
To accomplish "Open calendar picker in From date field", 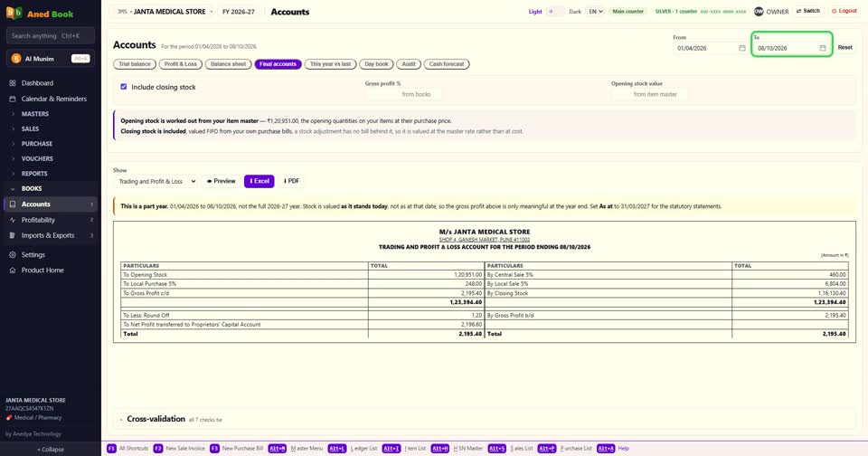I will 741,48.
